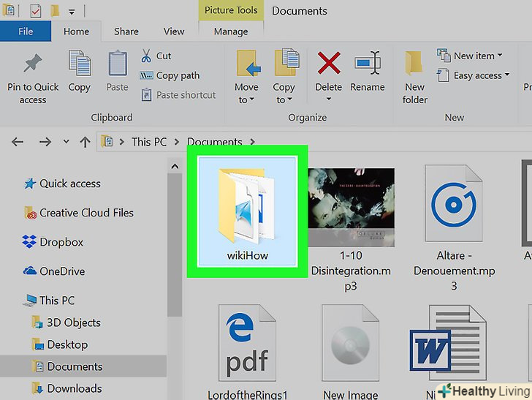Click the Easy access icon

coord(443,75)
